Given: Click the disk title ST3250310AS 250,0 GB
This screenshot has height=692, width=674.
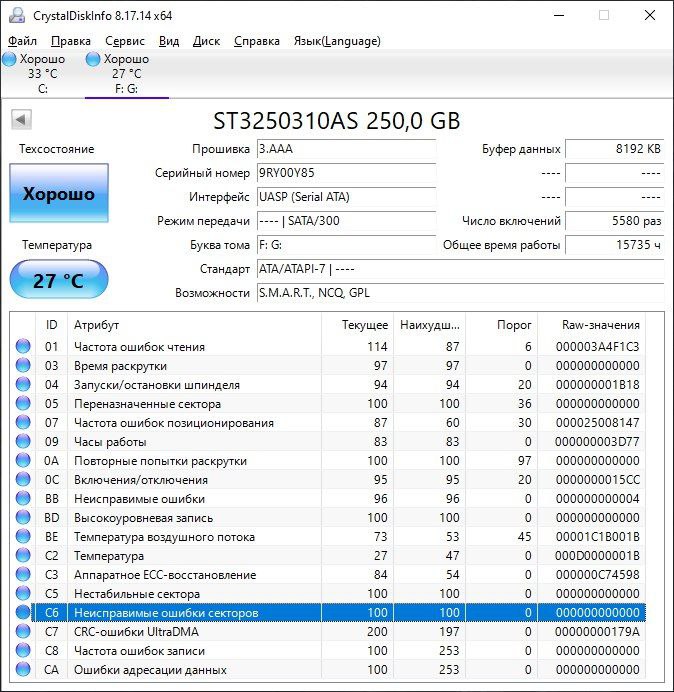Looking at the screenshot, I should [337, 120].
